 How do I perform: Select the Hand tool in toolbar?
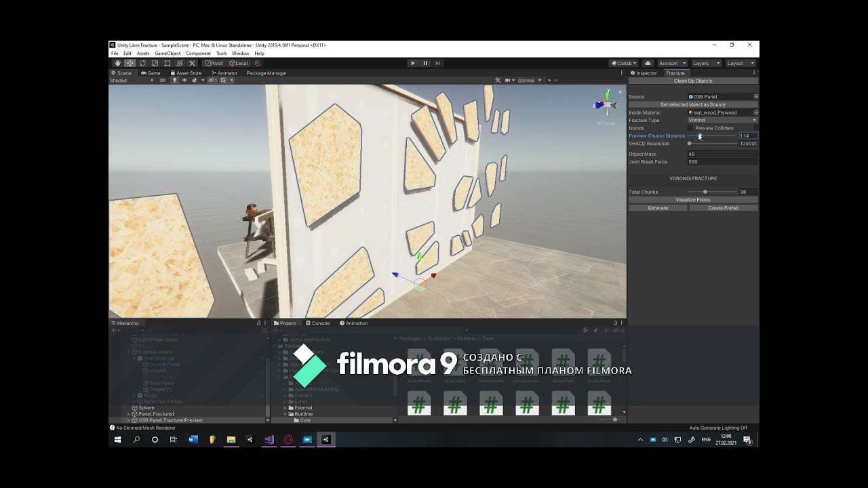[117, 63]
